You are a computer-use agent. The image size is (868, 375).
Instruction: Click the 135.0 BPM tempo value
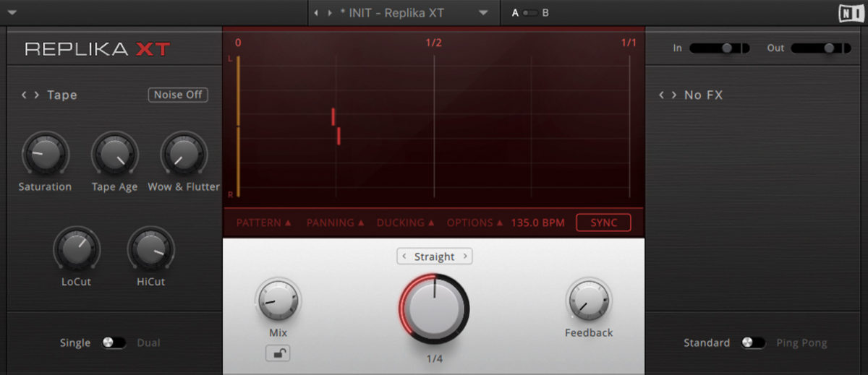point(537,223)
